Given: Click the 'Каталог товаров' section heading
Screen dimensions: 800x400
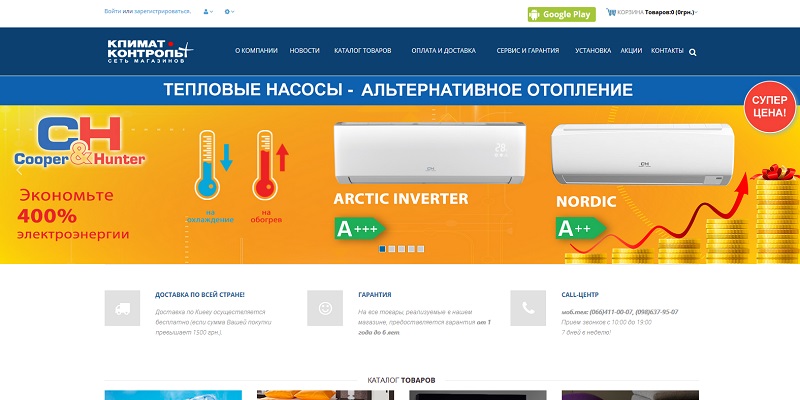Looking at the screenshot, I should pyautogui.click(x=401, y=381).
